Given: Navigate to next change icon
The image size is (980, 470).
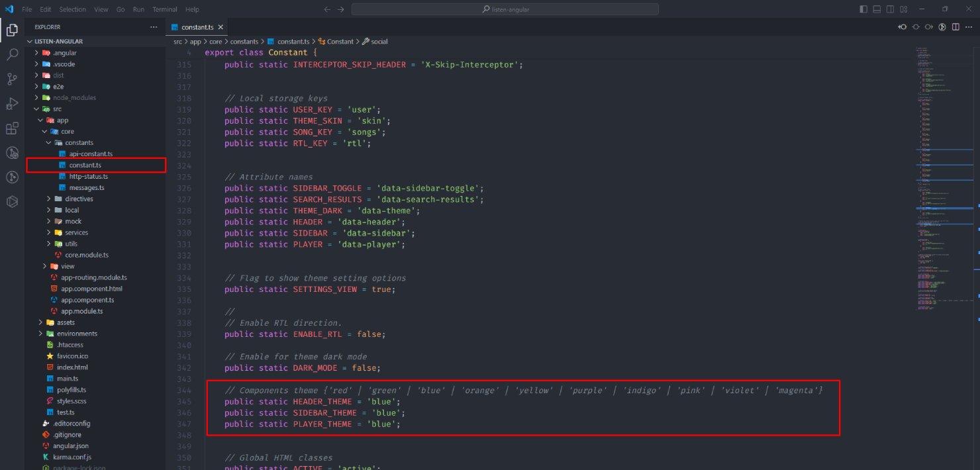Looking at the screenshot, I should [929, 27].
